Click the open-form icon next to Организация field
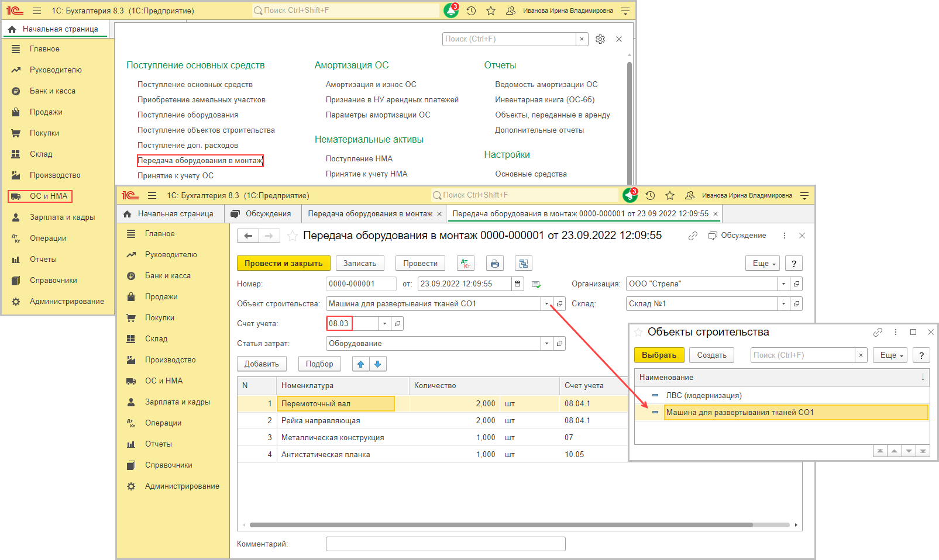The width and height of the screenshot is (939, 560). click(x=796, y=284)
